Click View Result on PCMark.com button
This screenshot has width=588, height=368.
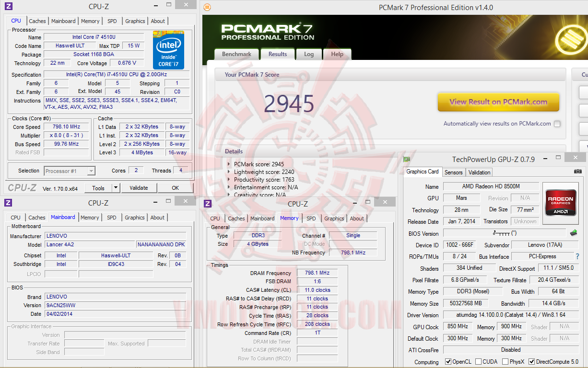pos(498,102)
